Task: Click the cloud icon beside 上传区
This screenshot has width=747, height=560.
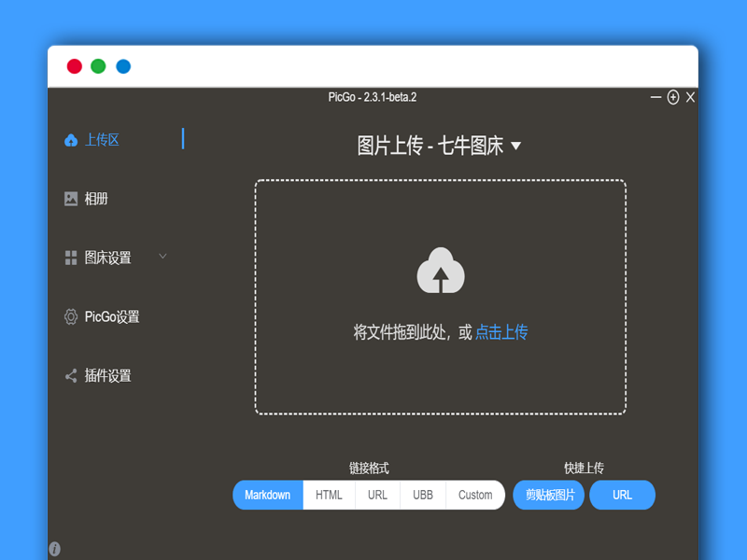Action: click(x=71, y=140)
